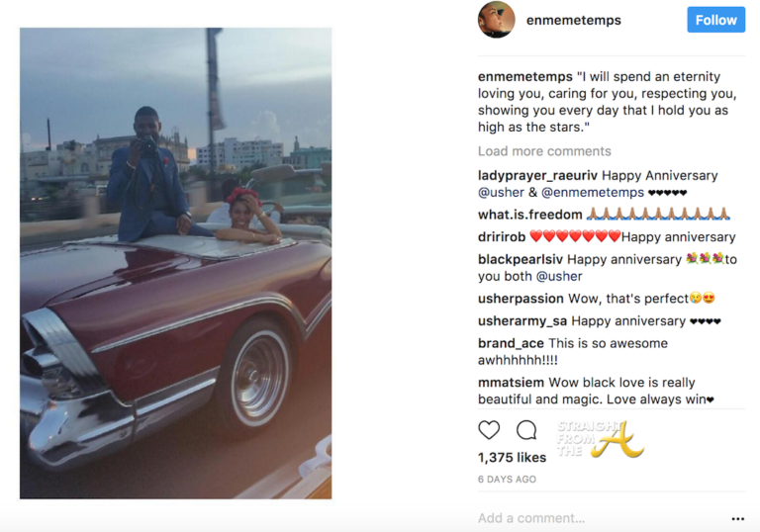Image resolution: width=760 pixels, height=532 pixels.
Task: Click the speech bubble comment icon
Action: pos(526,430)
